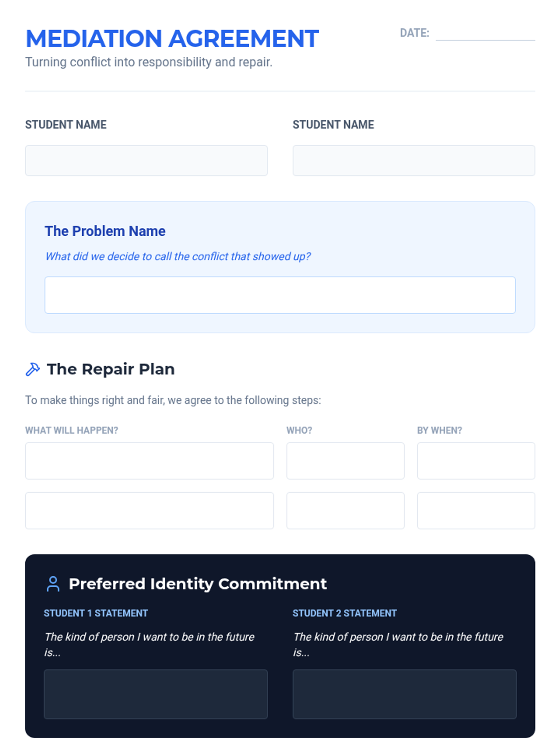Click the Preferred Identity Commitment heading text
Viewport: 560px width, 747px height.
[198, 584]
